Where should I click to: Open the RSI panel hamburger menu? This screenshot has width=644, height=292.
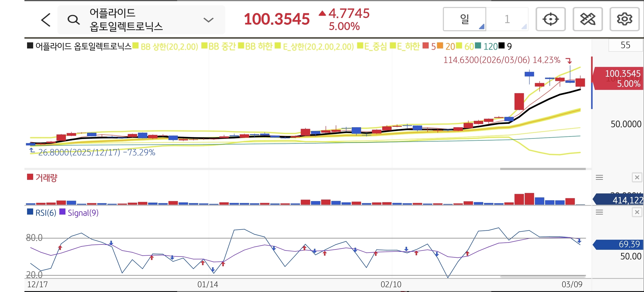coord(599,212)
